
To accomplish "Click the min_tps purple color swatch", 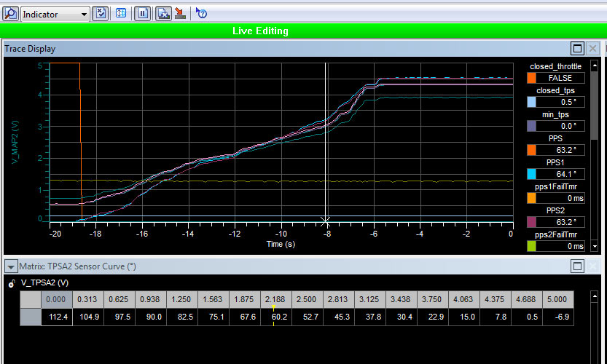I will pos(531,126).
